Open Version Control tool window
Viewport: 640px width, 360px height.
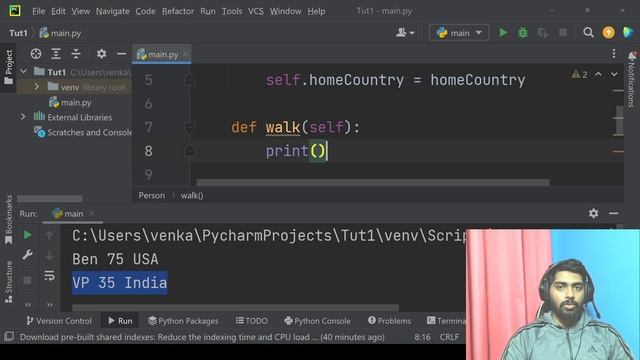59,321
